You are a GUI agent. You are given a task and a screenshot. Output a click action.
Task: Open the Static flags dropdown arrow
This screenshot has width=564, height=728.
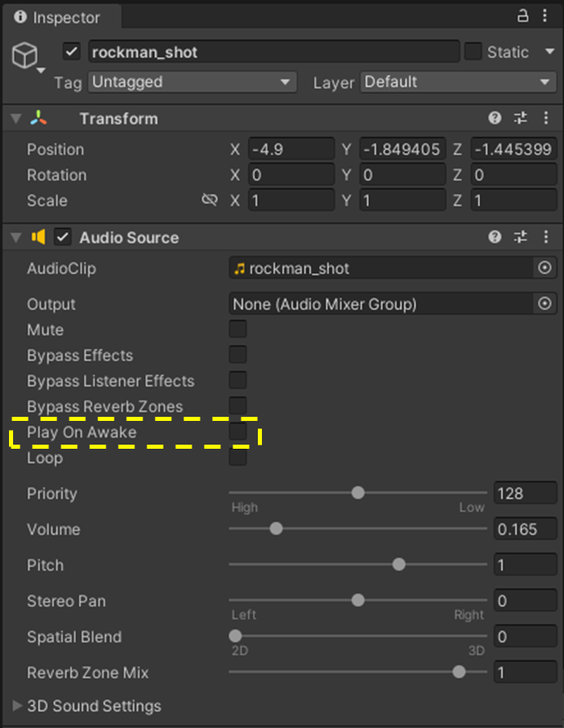pos(549,52)
